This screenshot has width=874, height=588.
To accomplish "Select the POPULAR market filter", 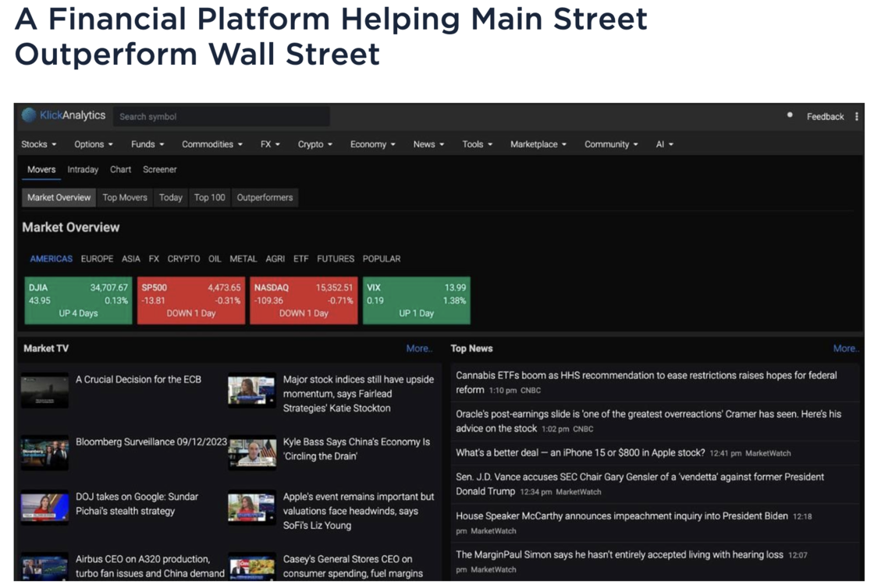I will (x=382, y=259).
